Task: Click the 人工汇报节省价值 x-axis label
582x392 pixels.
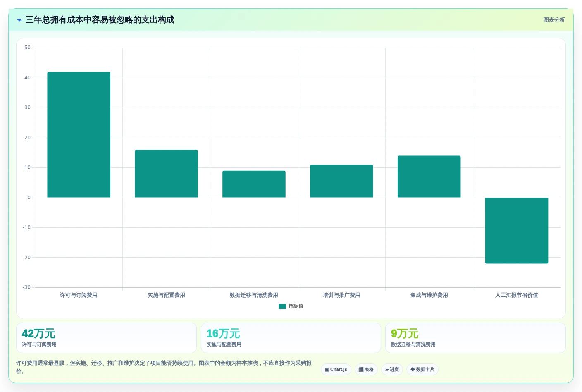Action: [x=517, y=295]
